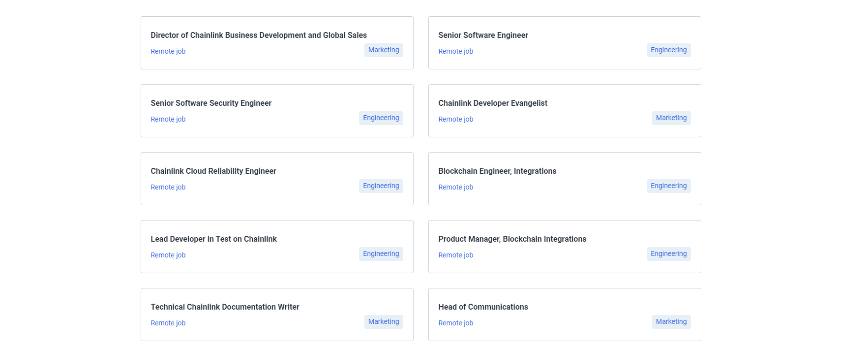
Task: Click Engineering tag on Senior Software Security Engineer
Action: click(x=381, y=118)
